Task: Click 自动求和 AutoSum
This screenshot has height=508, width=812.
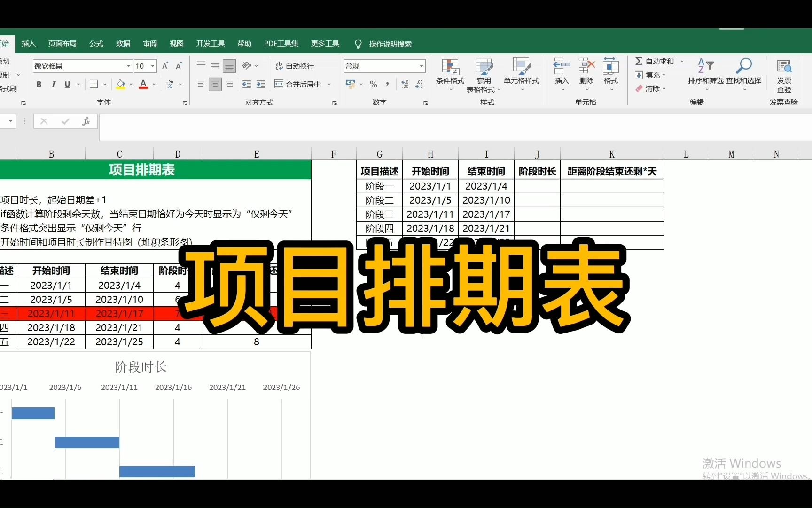Action: [654, 62]
